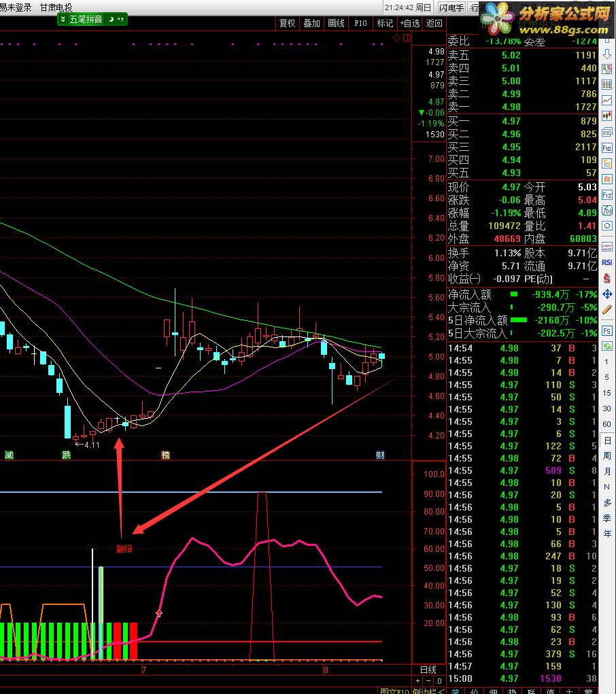Screen dimensions: 616x694
Task: Click the 15:00 trade row with 1530
Action: pyautogui.click(x=522, y=678)
